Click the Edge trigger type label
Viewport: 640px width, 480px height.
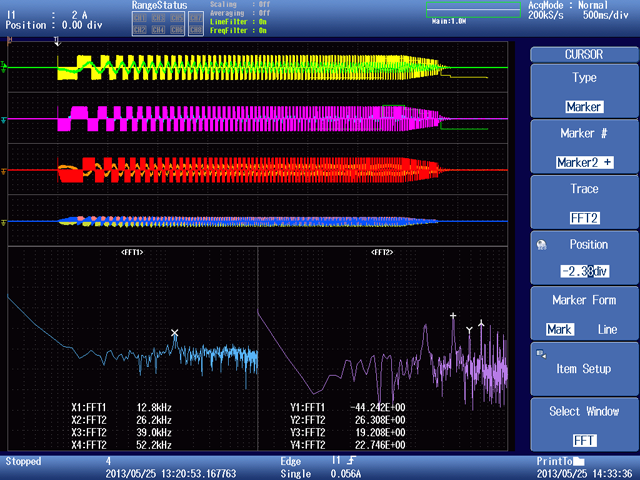[291, 462]
